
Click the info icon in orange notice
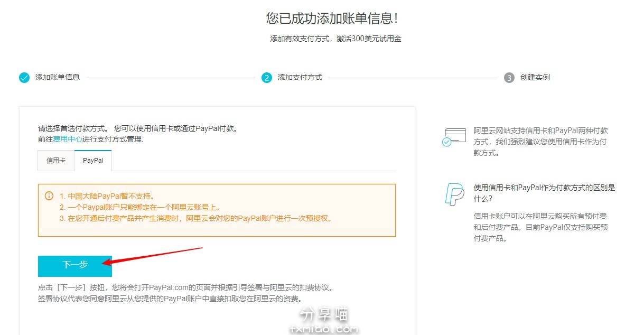pyautogui.click(x=49, y=196)
